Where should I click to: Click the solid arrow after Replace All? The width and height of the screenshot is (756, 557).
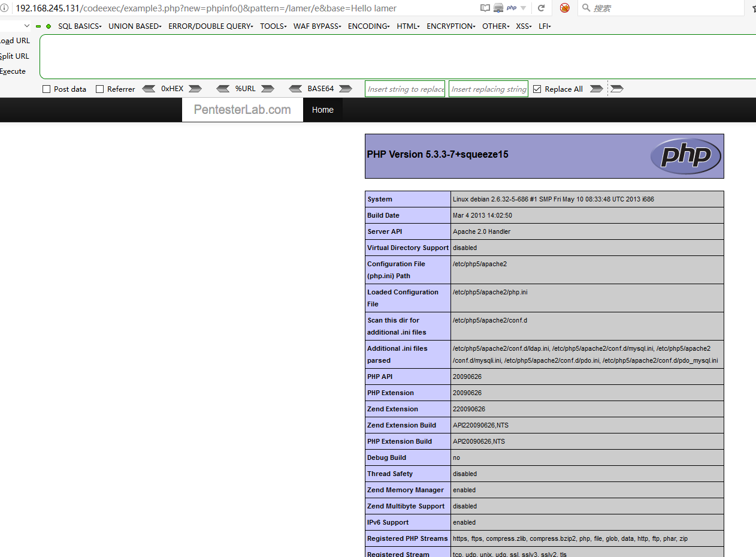[597, 89]
